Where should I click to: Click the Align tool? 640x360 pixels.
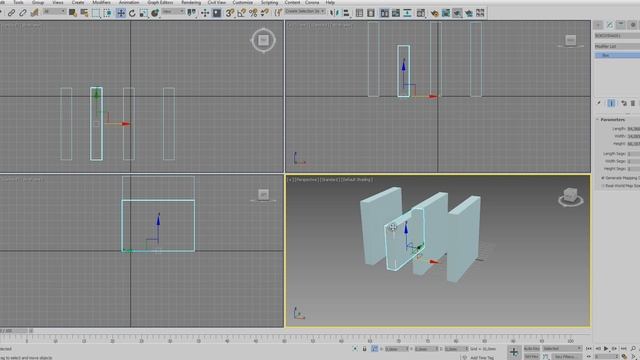pos(347,13)
